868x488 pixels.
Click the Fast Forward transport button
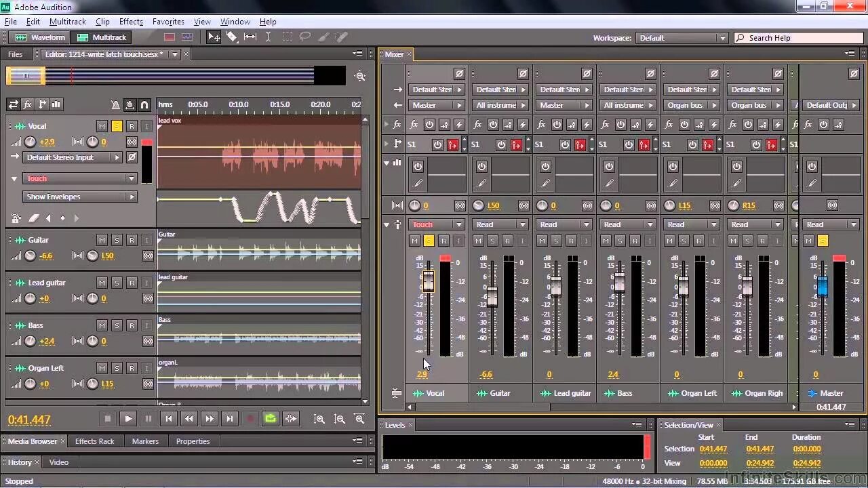pos(210,419)
